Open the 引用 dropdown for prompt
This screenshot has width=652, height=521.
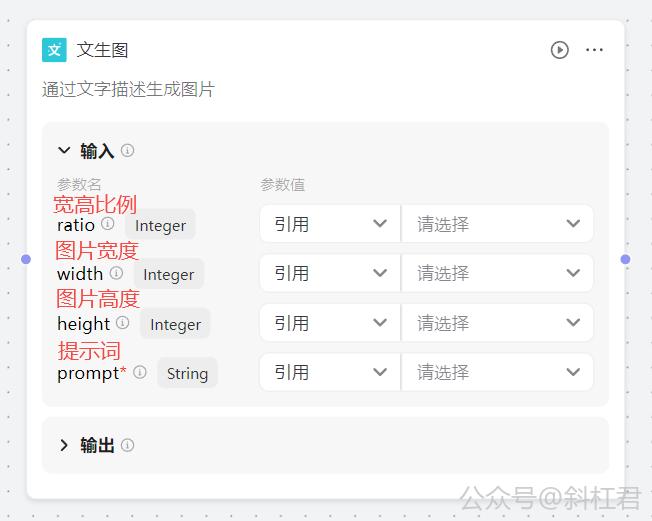(330, 372)
